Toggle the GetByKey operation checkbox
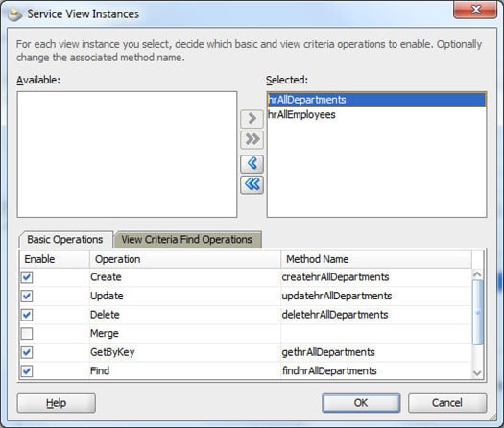 pos(27,352)
